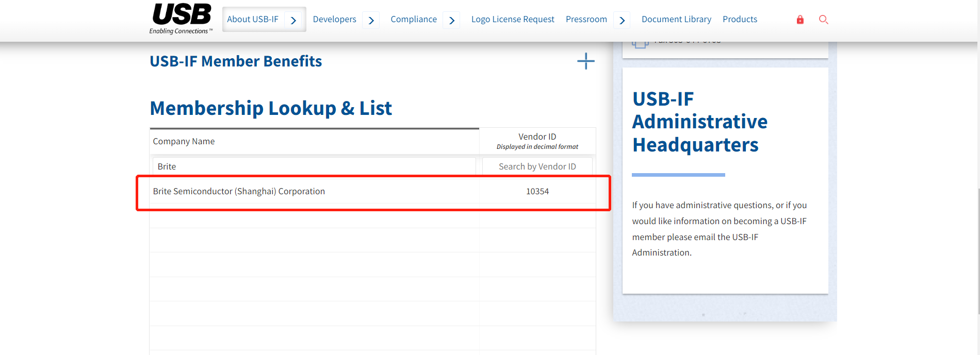Expand the Developers submenu arrow
This screenshot has height=355, width=980.
pos(371,20)
